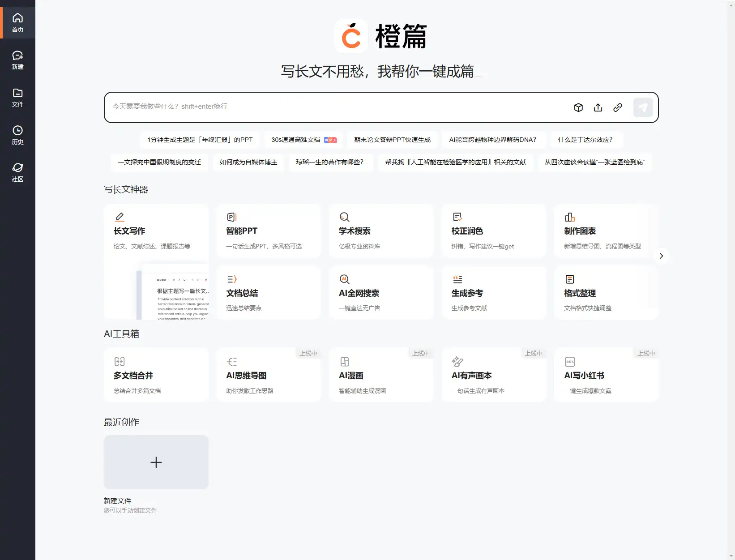Click the upload icon in prompt box

(598, 107)
